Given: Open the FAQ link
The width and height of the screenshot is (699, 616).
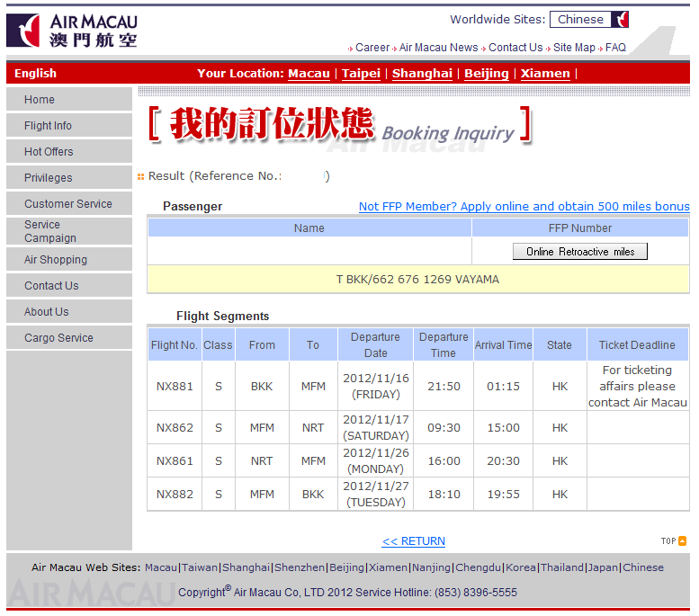Looking at the screenshot, I should pyautogui.click(x=615, y=48).
